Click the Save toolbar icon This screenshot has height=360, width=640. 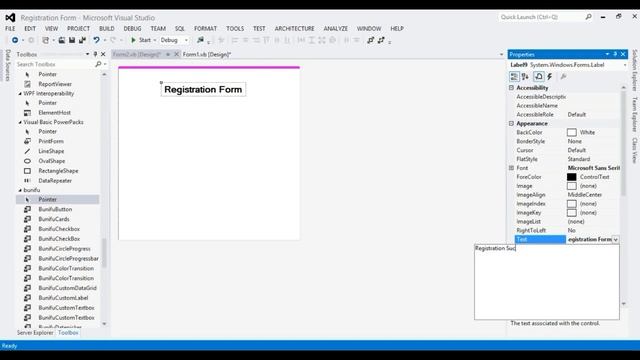(x=72, y=40)
